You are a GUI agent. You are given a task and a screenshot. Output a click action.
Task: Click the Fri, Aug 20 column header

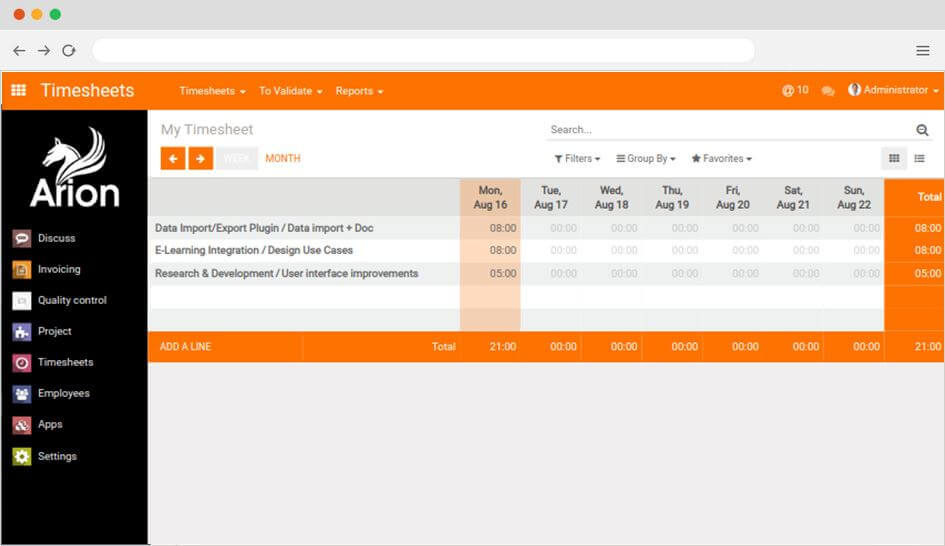732,198
